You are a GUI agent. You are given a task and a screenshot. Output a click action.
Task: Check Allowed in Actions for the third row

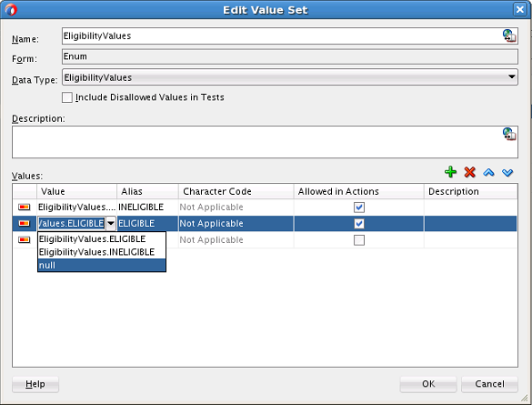[359, 240]
